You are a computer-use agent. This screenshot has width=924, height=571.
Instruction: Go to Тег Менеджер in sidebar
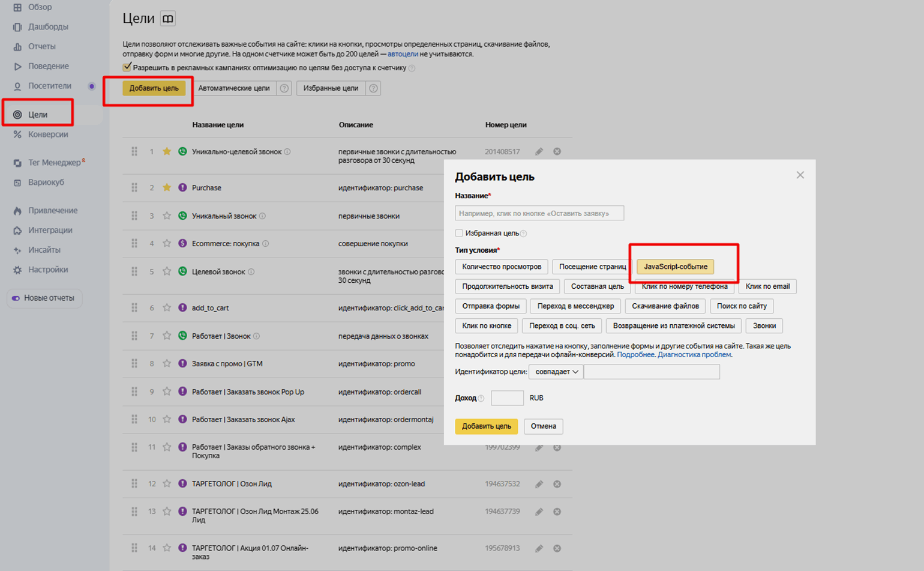[54, 163]
